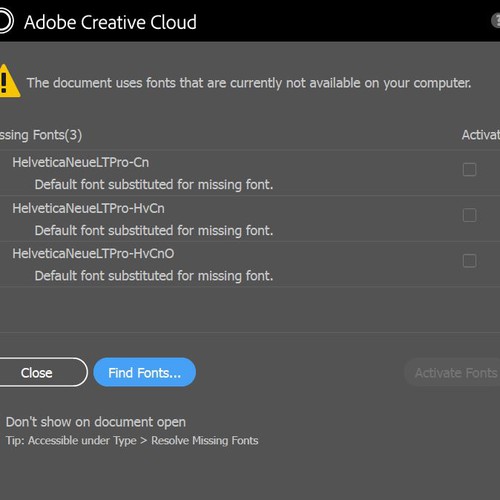Click the yellow warning triangle icon
The height and width of the screenshot is (500, 500).
pyautogui.click(x=9, y=81)
